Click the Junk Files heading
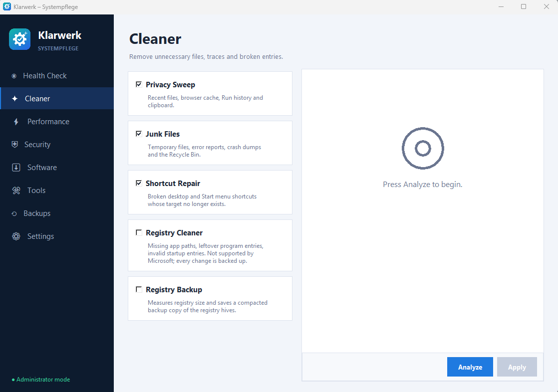Screen dimensions: 558x392 coord(163,134)
